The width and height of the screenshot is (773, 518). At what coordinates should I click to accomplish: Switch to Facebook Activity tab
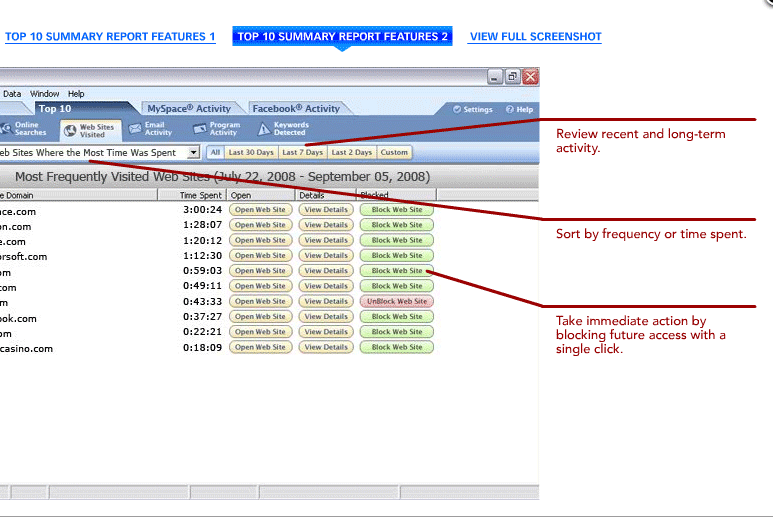[296, 108]
